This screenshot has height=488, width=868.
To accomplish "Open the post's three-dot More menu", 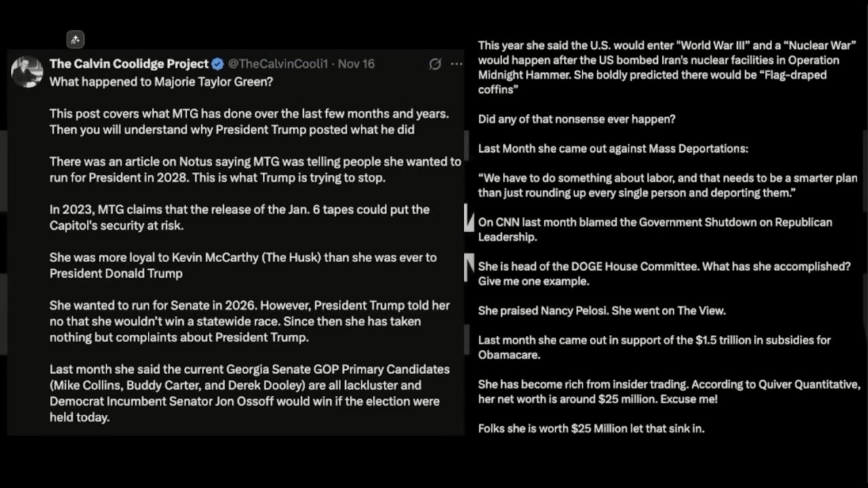I will point(456,64).
